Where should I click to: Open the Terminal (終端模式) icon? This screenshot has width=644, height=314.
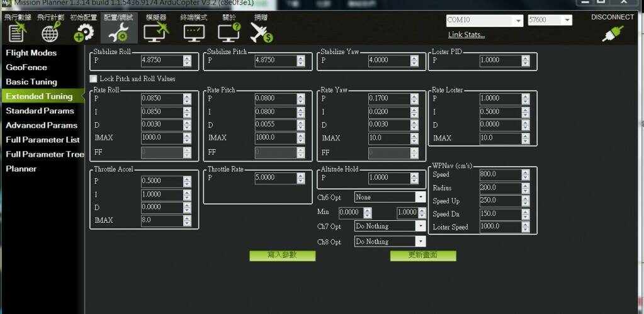point(194,31)
